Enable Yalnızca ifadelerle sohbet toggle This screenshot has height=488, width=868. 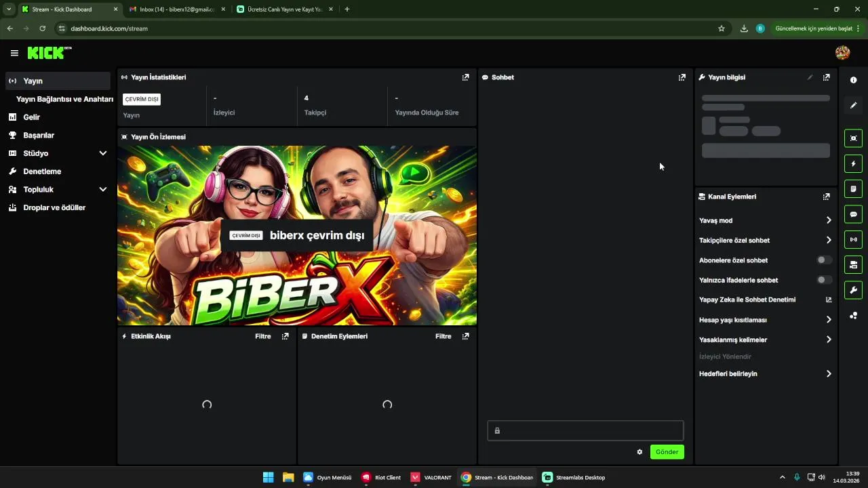point(824,280)
